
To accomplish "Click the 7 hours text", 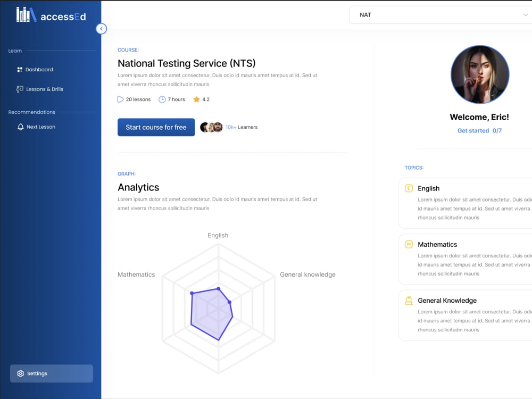I will pos(177,99).
